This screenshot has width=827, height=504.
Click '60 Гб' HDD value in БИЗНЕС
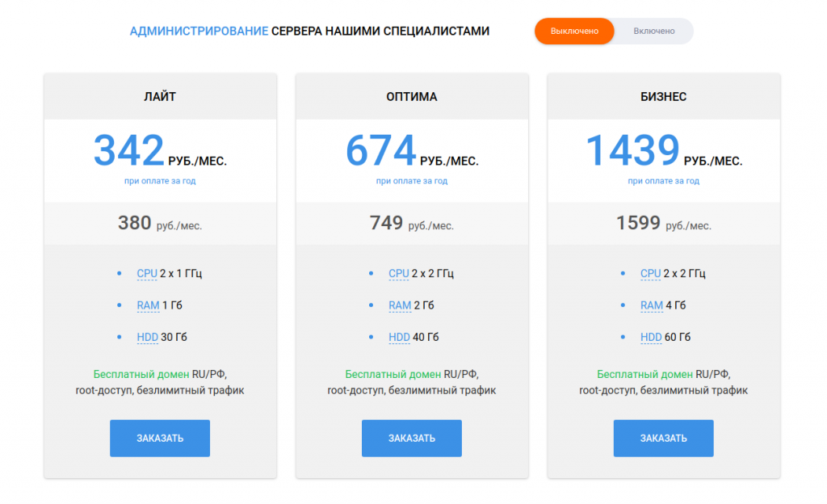pyautogui.click(x=678, y=337)
